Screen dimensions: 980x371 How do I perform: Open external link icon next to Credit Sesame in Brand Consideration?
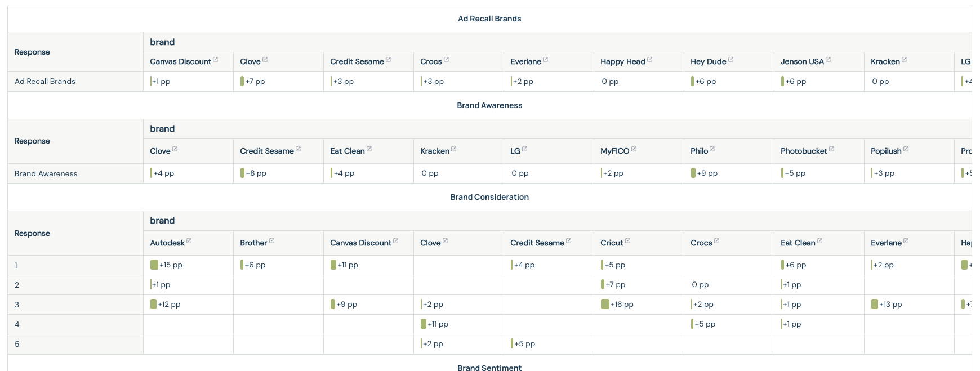point(568,240)
